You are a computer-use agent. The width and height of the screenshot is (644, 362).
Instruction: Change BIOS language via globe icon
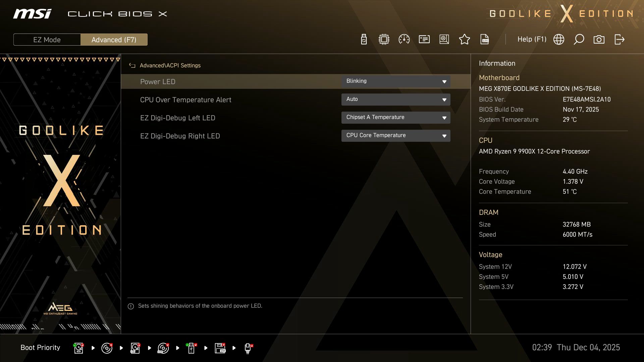558,39
